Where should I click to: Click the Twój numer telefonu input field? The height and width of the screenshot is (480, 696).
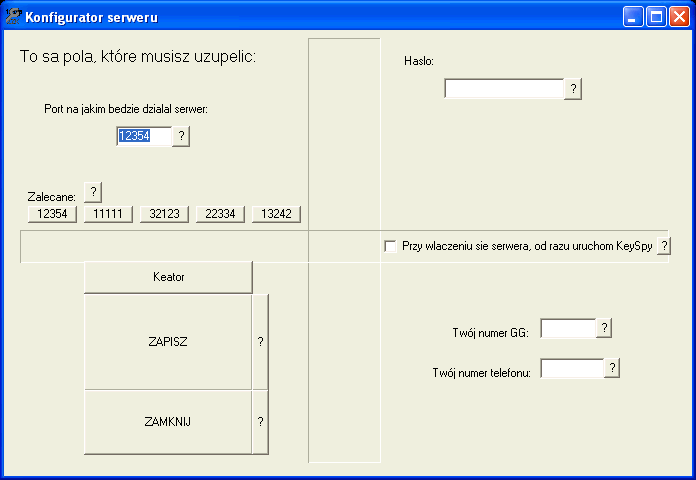(x=572, y=369)
